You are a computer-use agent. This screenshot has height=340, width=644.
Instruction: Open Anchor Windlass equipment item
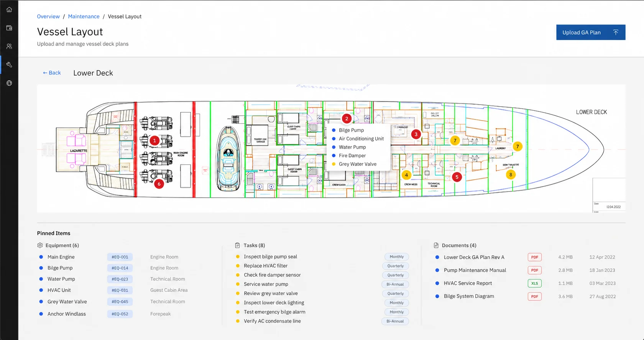(x=67, y=314)
